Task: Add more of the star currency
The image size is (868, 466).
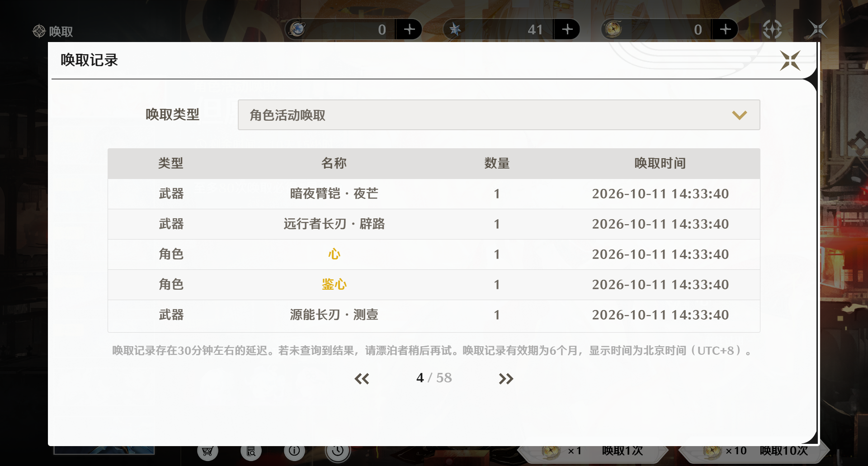Action: [x=567, y=29]
